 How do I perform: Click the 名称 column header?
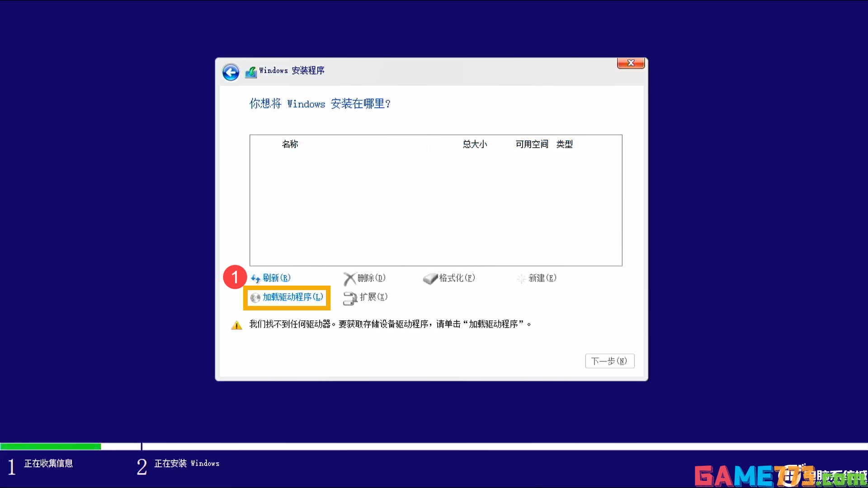290,144
